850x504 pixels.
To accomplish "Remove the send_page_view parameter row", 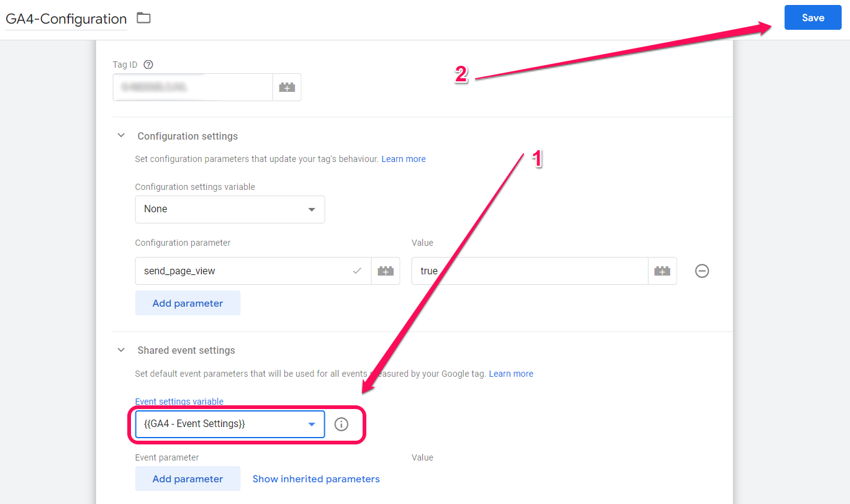I will (x=702, y=271).
